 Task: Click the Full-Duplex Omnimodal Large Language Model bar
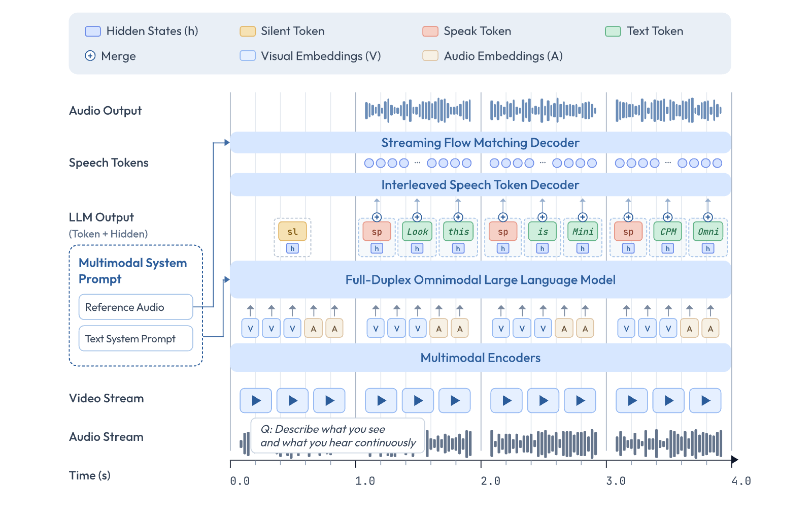point(480,280)
